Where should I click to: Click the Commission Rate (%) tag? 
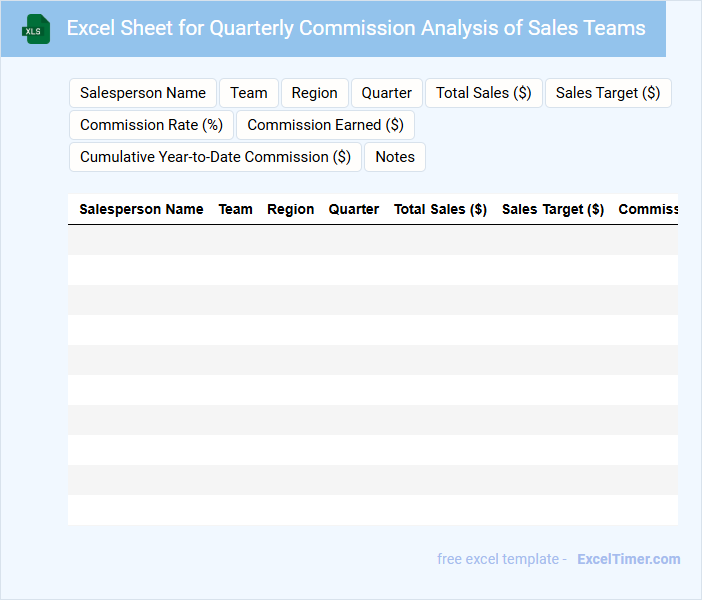[x=151, y=125]
